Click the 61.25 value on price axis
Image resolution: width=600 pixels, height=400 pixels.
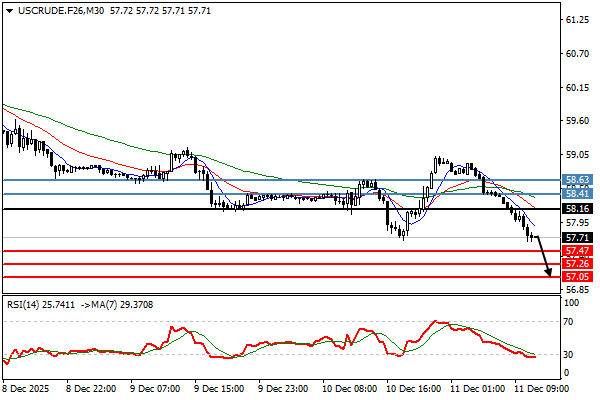point(575,20)
